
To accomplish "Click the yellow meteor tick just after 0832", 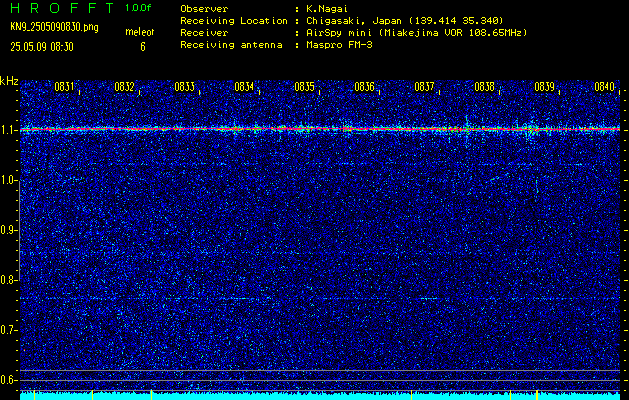I will pos(151,394).
